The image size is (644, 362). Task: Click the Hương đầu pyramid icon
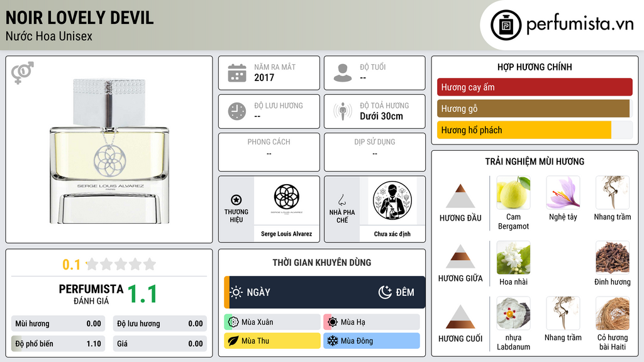460,196
